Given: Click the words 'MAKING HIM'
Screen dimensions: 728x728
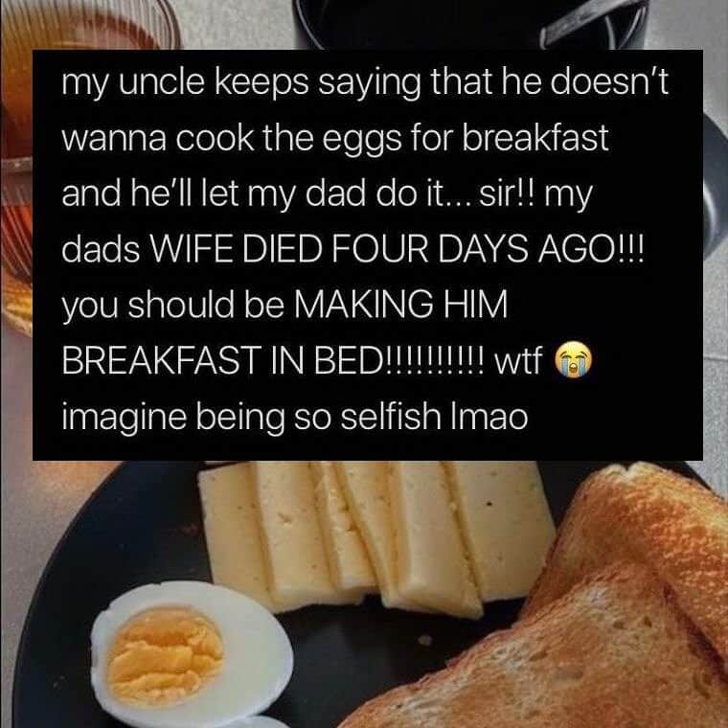Looking at the screenshot, I should click(401, 305).
